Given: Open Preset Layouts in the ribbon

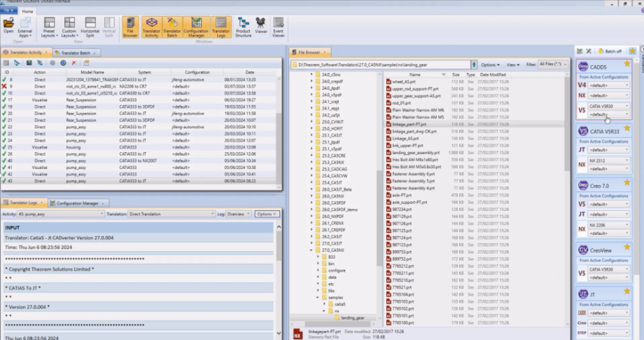Looking at the screenshot, I should click(48, 27).
